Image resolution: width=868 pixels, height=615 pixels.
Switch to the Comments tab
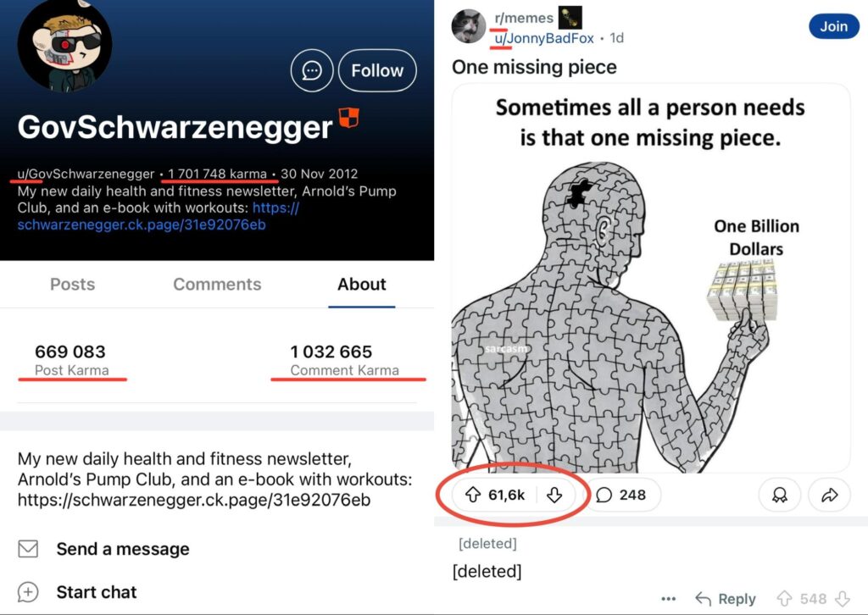pos(217,285)
